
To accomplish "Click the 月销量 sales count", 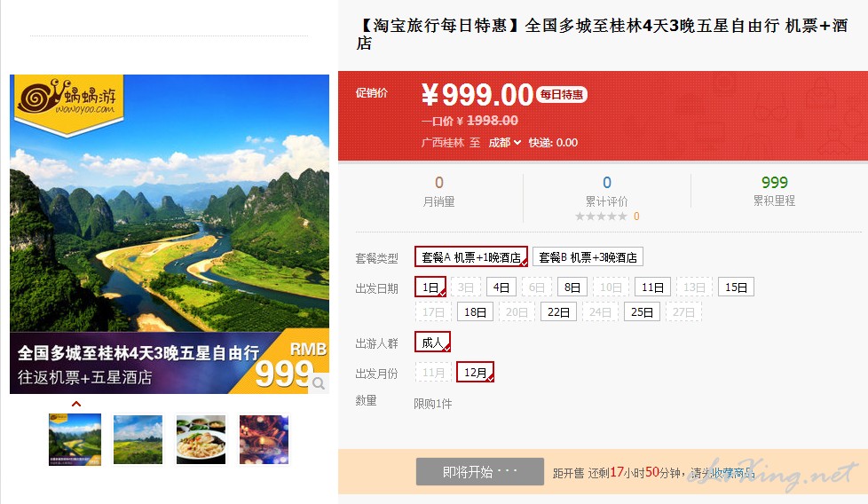I will coord(439,183).
